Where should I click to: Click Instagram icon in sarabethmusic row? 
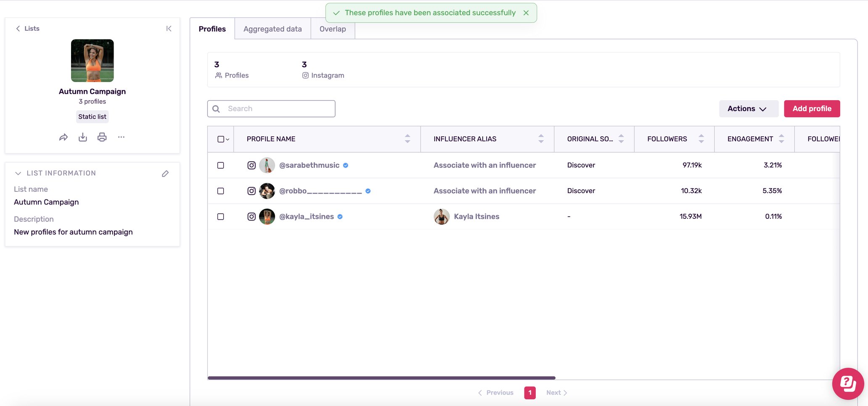tap(251, 165)
